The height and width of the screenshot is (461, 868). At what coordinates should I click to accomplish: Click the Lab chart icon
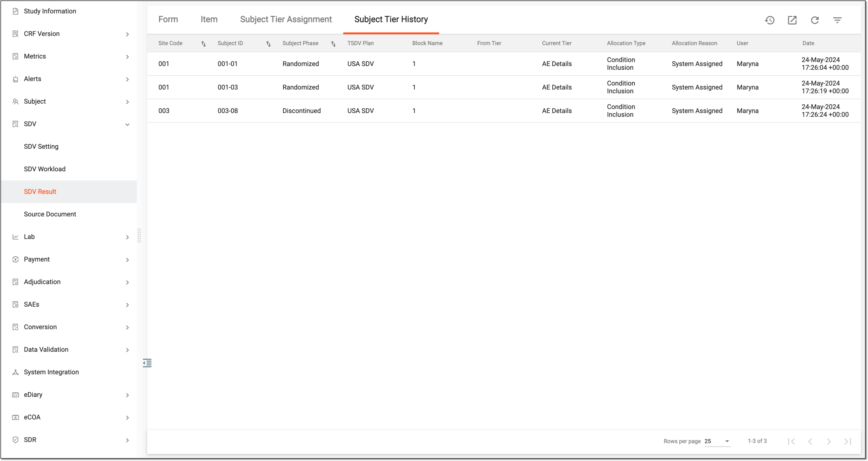[x=15, y=237]
